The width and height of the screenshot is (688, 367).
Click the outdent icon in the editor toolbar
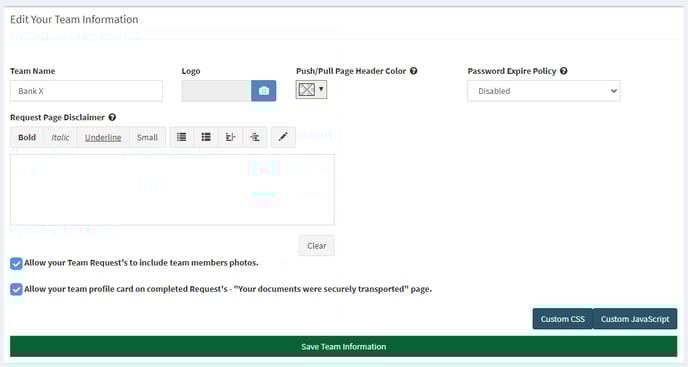coord(230,137)
